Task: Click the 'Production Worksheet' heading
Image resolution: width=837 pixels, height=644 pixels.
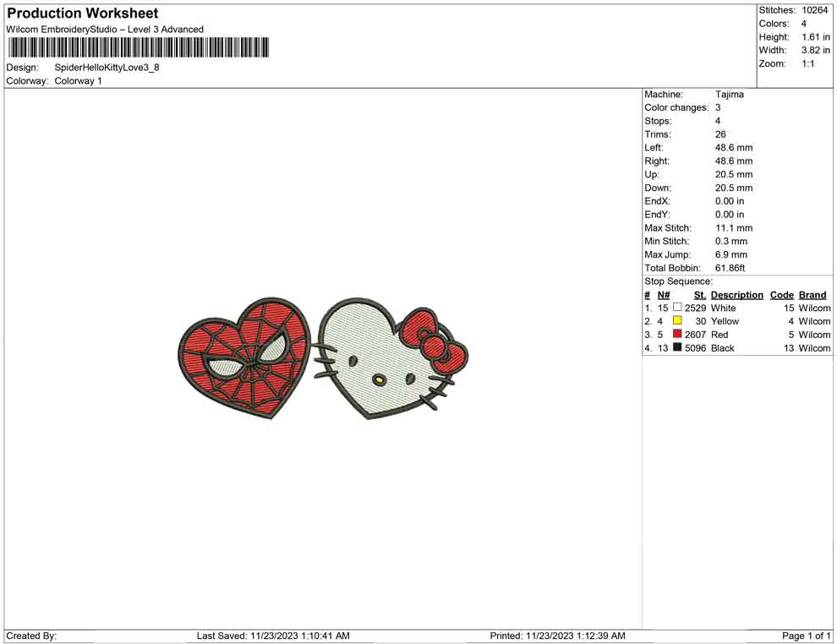Action: point(83,14)
